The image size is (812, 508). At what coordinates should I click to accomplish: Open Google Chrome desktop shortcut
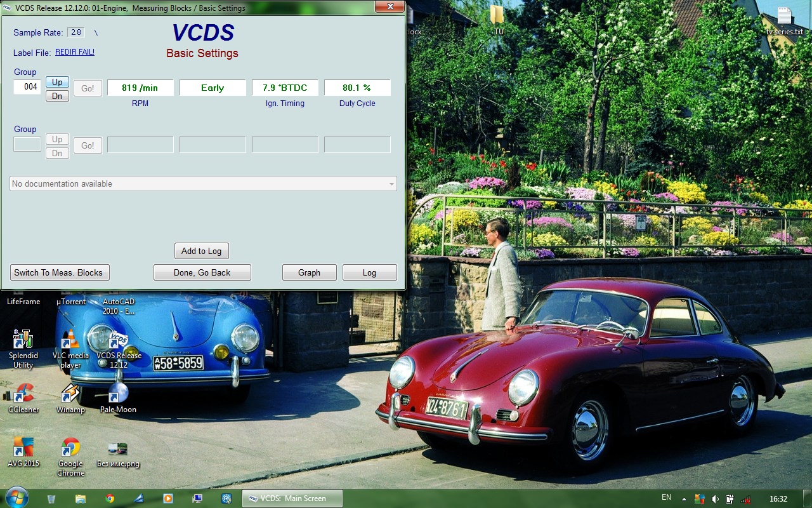tap(70, 448)
